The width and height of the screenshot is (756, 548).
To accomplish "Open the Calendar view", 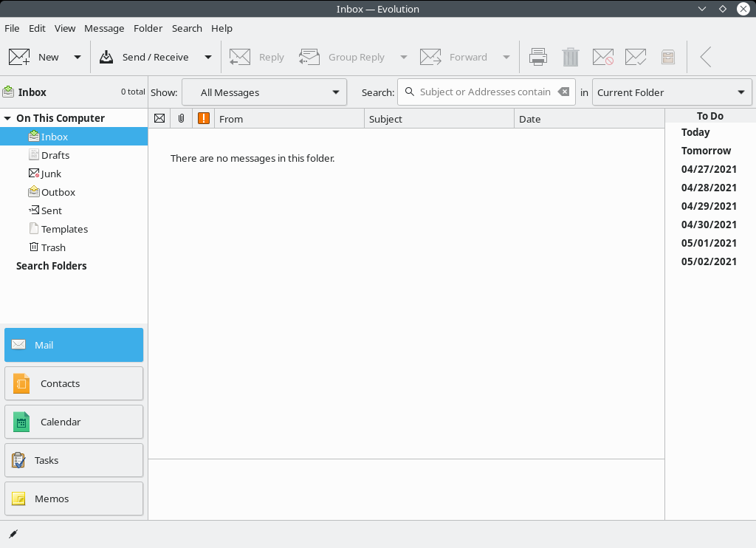I will [x=73, y=422].
